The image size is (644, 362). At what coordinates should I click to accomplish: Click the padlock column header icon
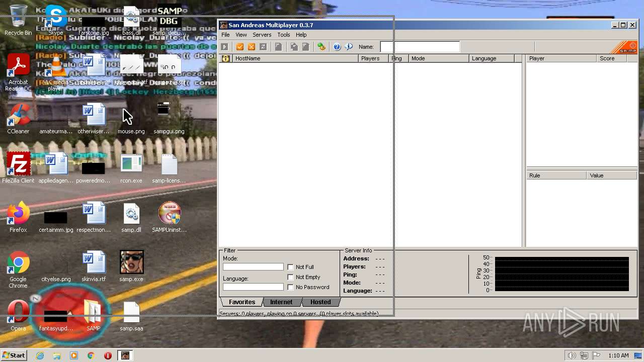pyautogui.click(x=225, y=58)
